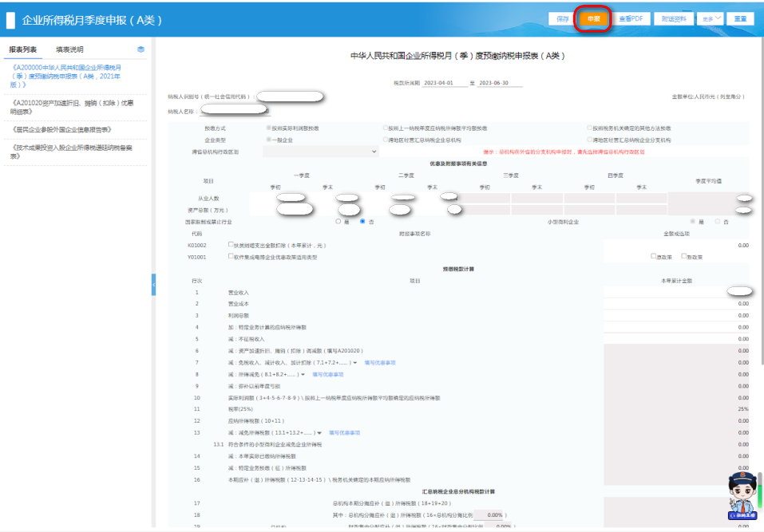
Task: Click row label 应纳所得税额（10×11）
Action: pos(255,421)
